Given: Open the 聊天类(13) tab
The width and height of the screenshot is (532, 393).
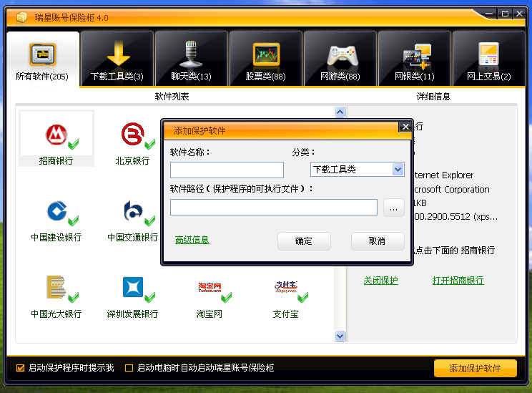Looking at the screenshot, I should click(192, 59).
